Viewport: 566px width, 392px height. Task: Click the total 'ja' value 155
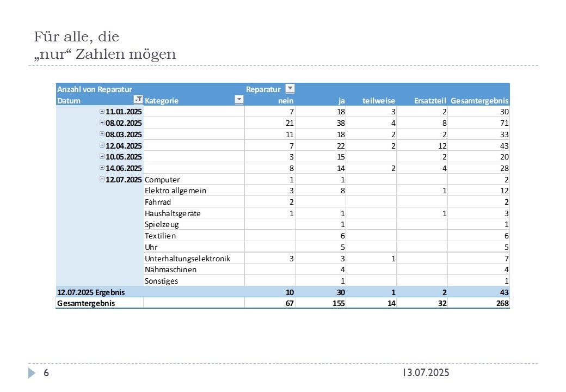[339, 303]
